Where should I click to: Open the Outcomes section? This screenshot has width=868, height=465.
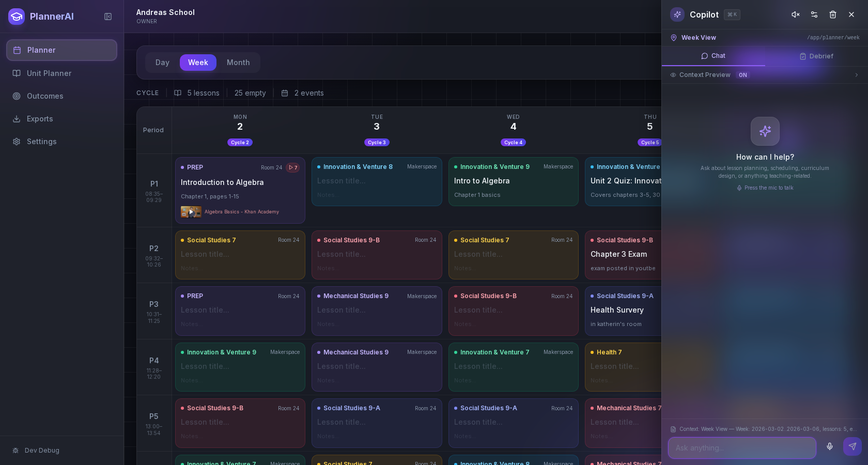(45, 96)
